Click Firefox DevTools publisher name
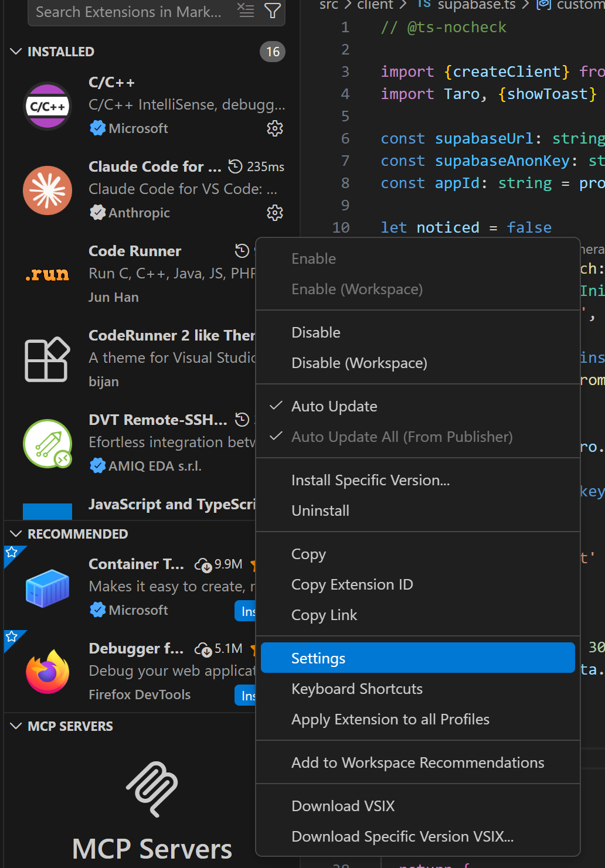 click(x=140, y=695)
